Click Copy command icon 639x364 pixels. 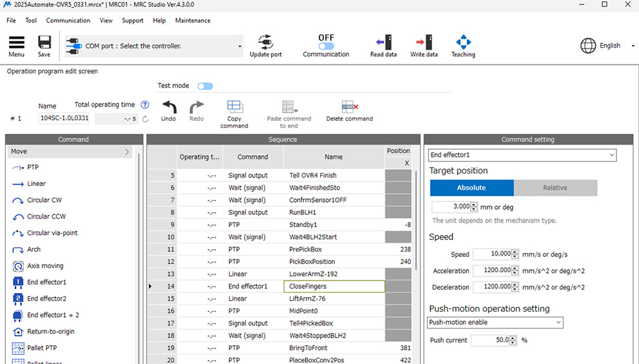[x=234, y=106]
